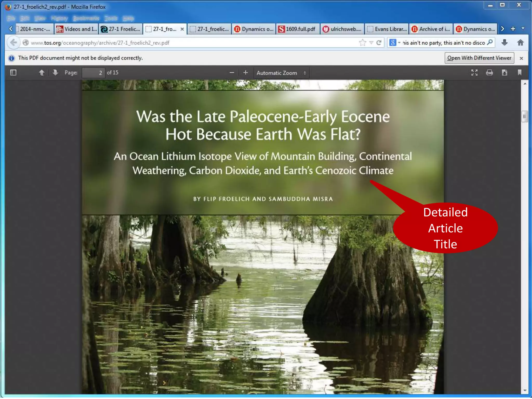532x399 pixels.
Task: Reload the current page
Action: [x=379, y=43]
